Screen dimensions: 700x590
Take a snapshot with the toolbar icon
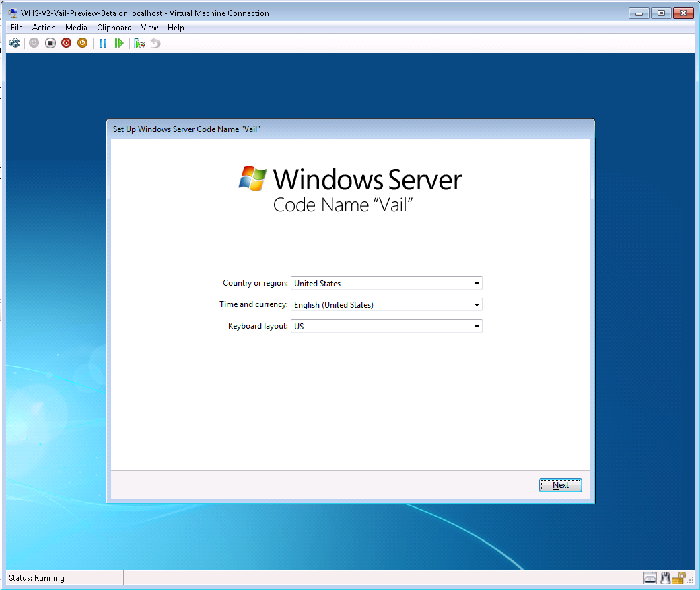pyautogui.click(x=139, y=43)
